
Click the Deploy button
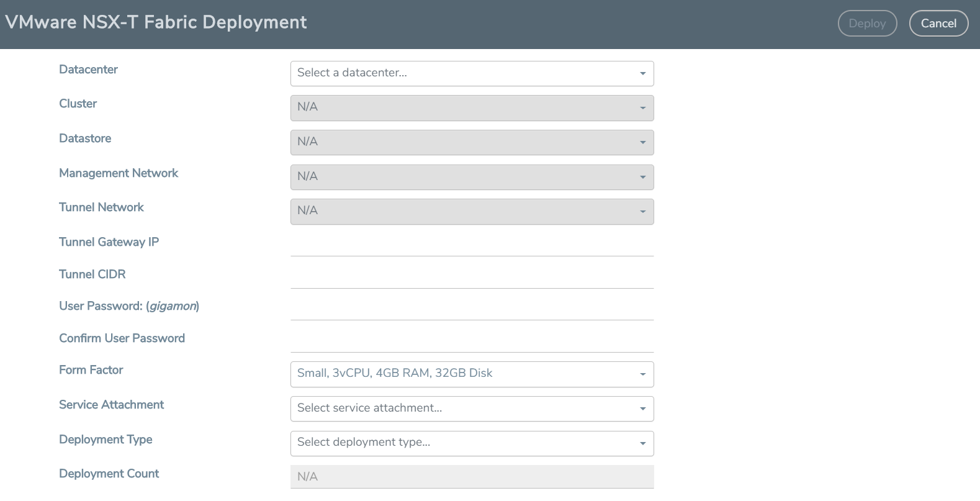[867, 24]
